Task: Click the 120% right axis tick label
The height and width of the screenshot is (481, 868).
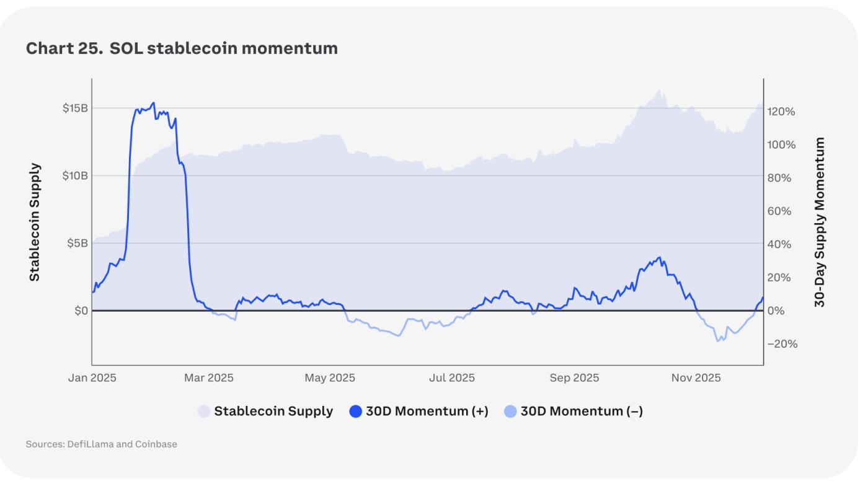Action: (x=781, y=112)
